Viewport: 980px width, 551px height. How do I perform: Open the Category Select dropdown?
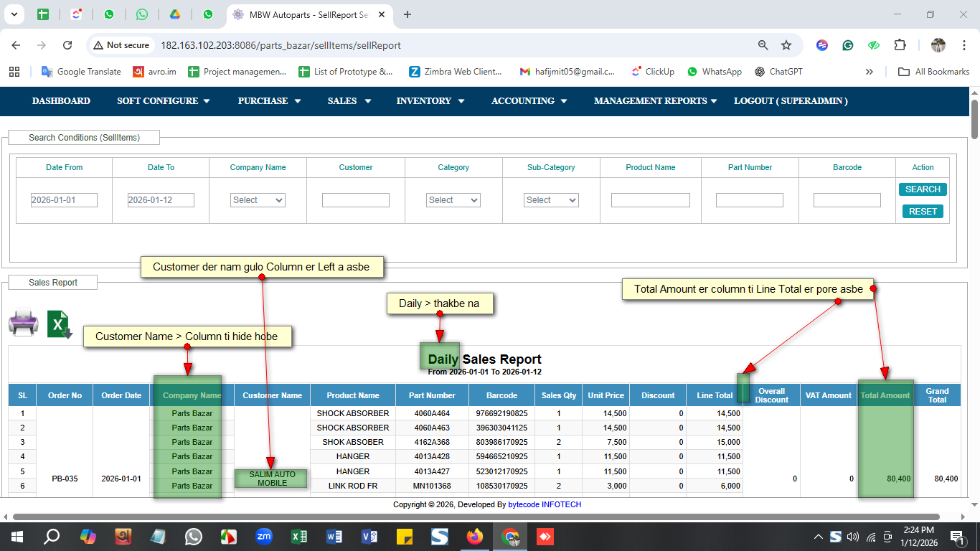[453, 200]
